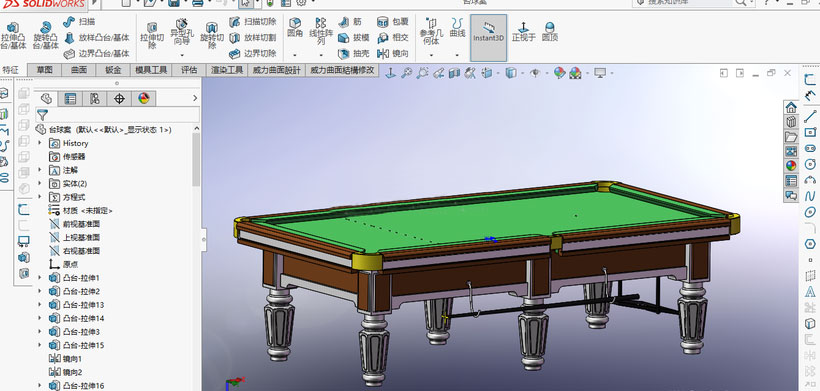Activate the 包覆 wrap tool
The width and height of the screenshot is (820, 391).
point(393,22)
